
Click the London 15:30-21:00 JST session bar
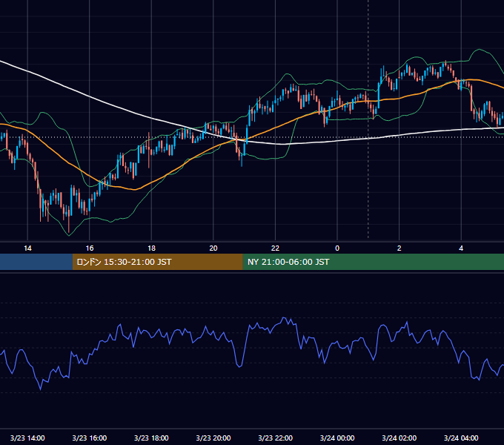pos(157,262)
